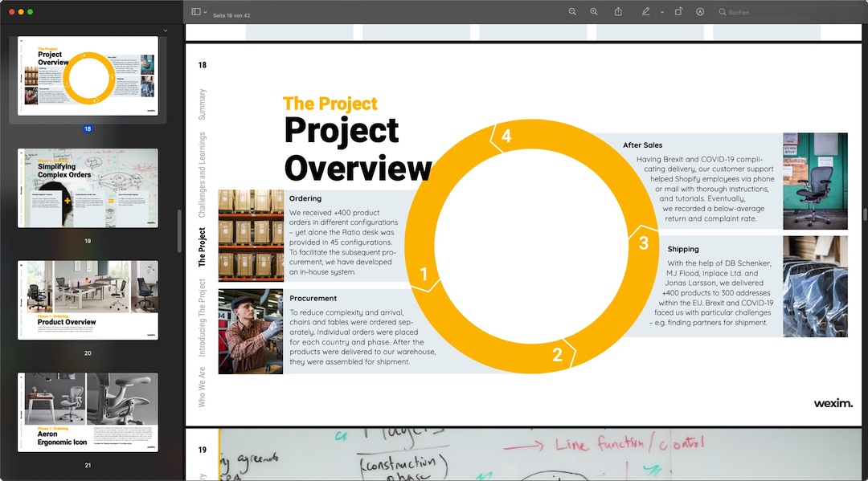Click the zoom in magnifier icon
868x481 pixels.
(x=594, y=12)
